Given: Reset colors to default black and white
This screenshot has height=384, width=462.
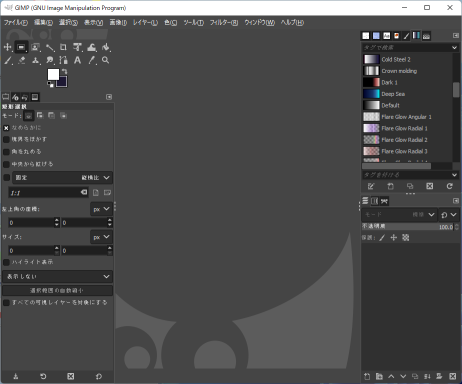Looking at the screenshot, I should click(50, 85).
